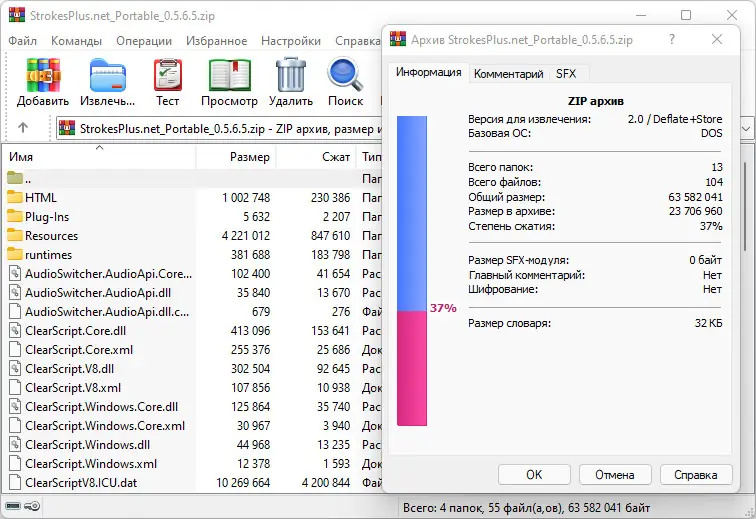756x519 pixels.
Task: Switch to the SFX tab
Action: (566, 74)
